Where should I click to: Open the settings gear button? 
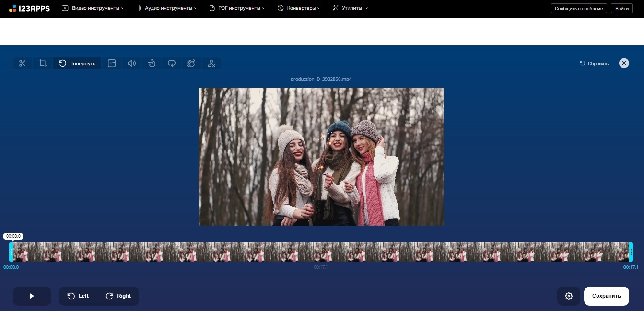tap(569, 296)
